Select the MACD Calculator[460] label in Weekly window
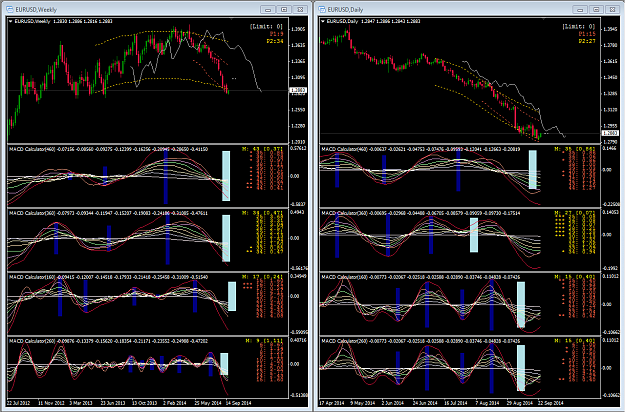This screenshot has width=625, height=412. [32, 149]
